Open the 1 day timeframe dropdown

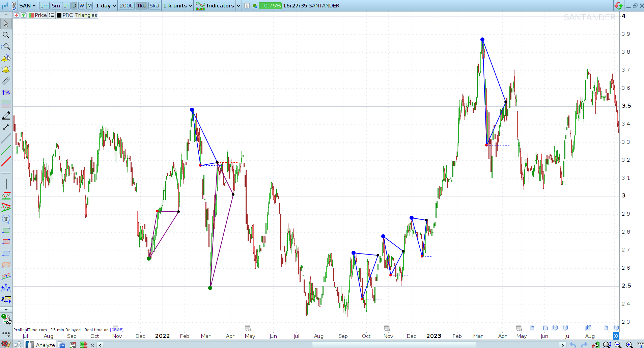point(106,6)
